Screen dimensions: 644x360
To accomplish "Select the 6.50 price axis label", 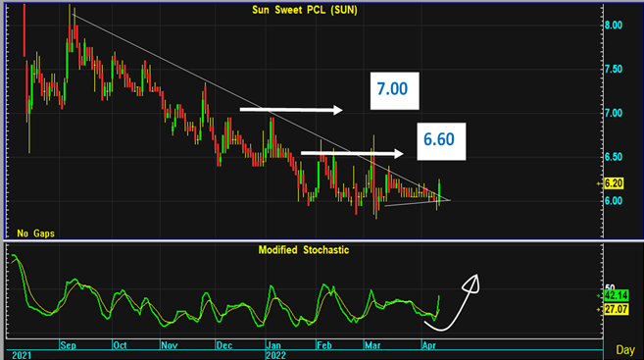I will pos(614,157).
